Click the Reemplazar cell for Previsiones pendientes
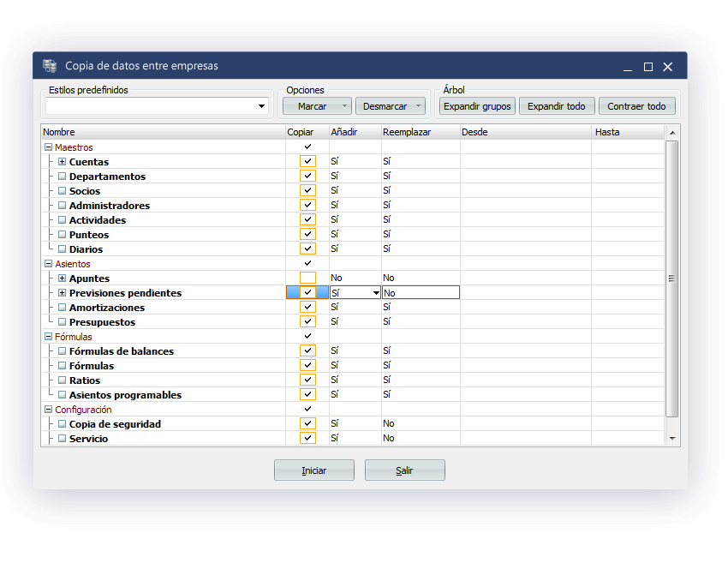 tap(420, 293)
